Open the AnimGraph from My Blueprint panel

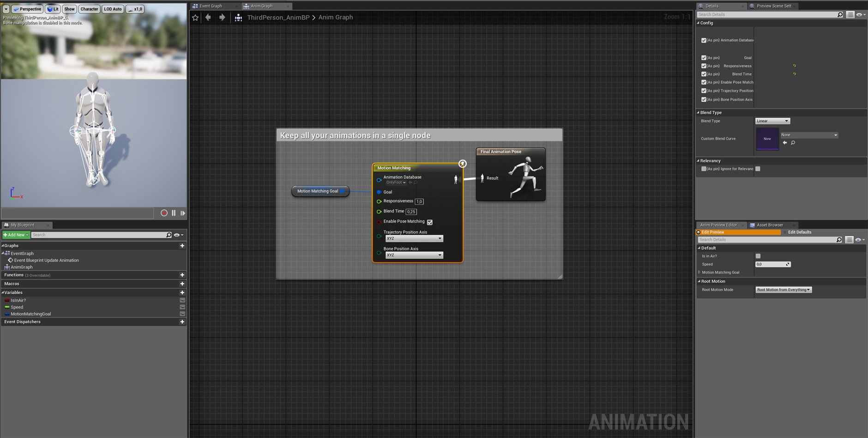[x=21, y=267]
